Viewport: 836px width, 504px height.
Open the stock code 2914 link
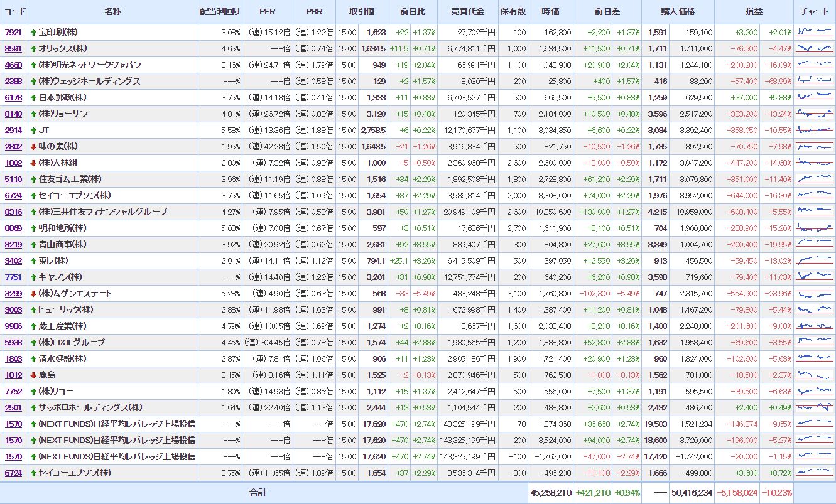(13, 130)
